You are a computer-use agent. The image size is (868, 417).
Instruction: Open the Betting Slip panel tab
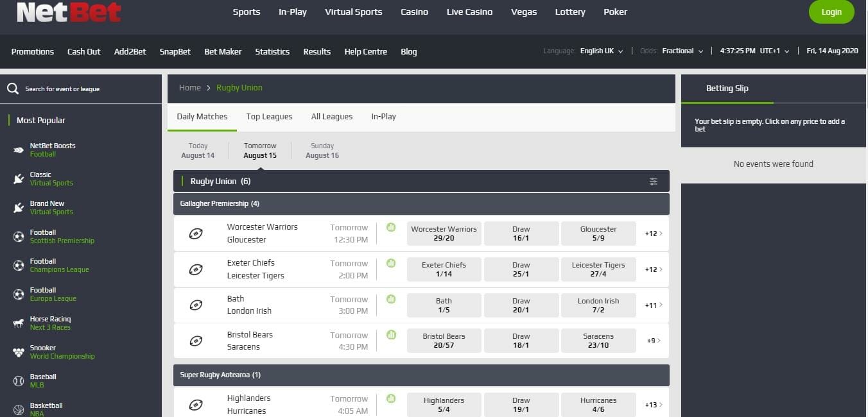(x=727, y=89)
